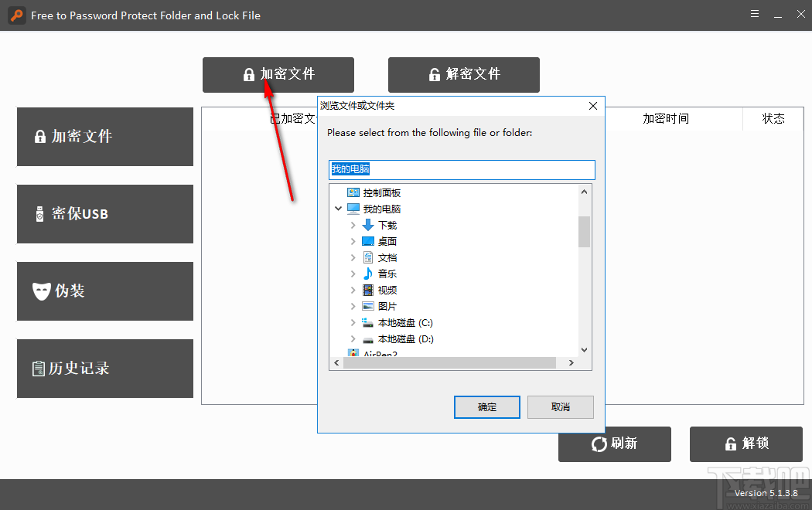Image resolution: width=812 pixels, height=510 pixels.
Task: Select the 音乐 tree item
Action: pyautogui.click(x=387, y=274)
